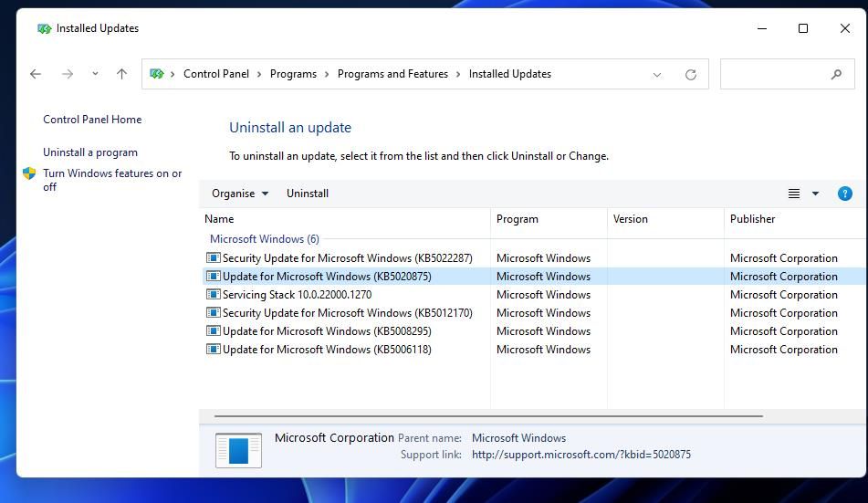Open Turn Windows features on or off
Image resolution: width=868 pixels, height=503 pixels.
click(x=112, y=180)
